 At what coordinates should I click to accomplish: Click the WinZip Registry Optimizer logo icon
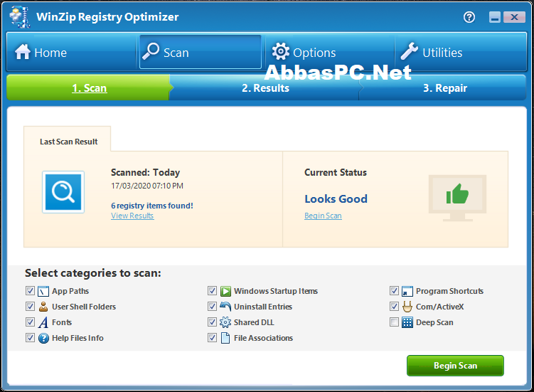point(20,16)
